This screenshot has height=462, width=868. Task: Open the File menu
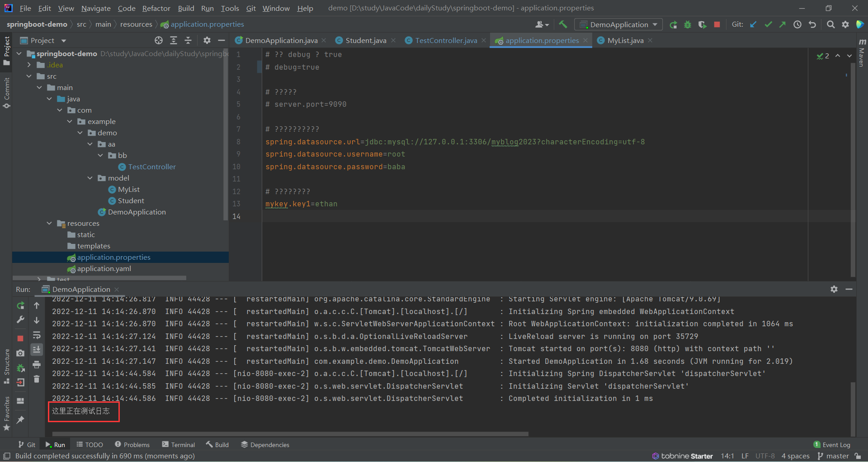click(x=25, y=8)
